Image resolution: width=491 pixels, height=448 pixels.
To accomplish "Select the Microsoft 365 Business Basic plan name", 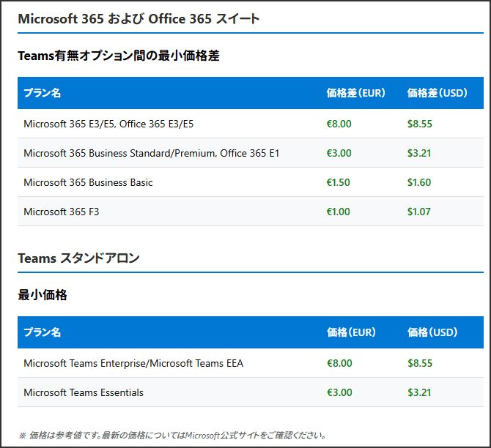I will click(88, 182).
